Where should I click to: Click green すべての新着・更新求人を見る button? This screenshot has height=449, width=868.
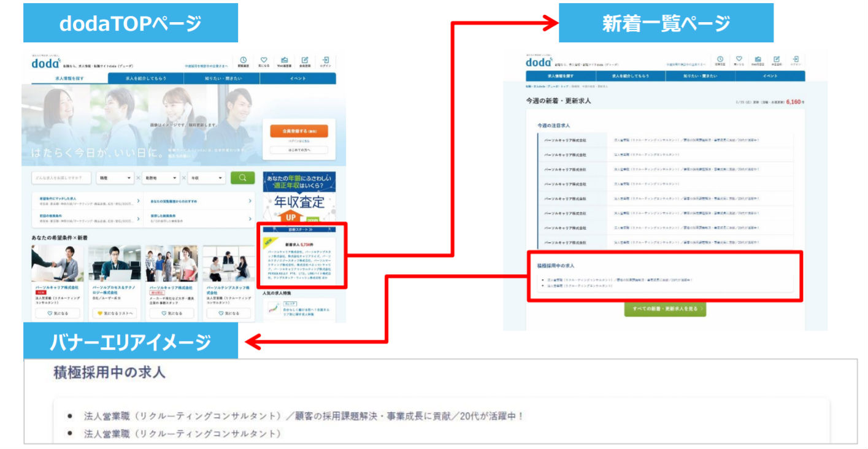[x=665, y=309]
